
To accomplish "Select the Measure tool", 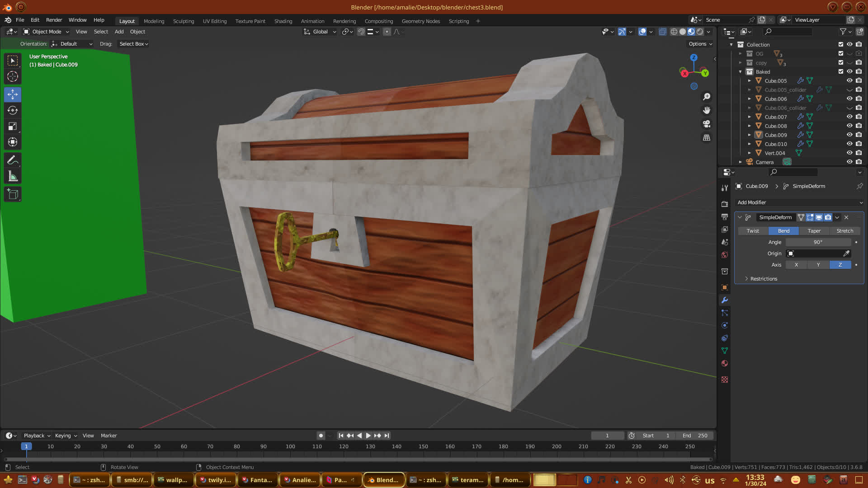I will (13, 176).
